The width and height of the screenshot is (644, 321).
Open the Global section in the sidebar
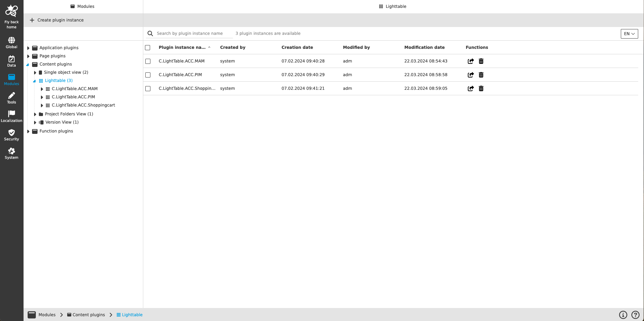[x=11, y=41]
